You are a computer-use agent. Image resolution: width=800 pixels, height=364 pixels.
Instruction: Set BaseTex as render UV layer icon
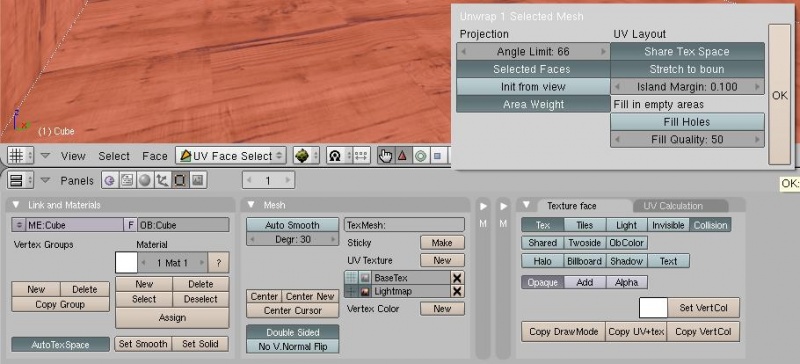(365, 278)
